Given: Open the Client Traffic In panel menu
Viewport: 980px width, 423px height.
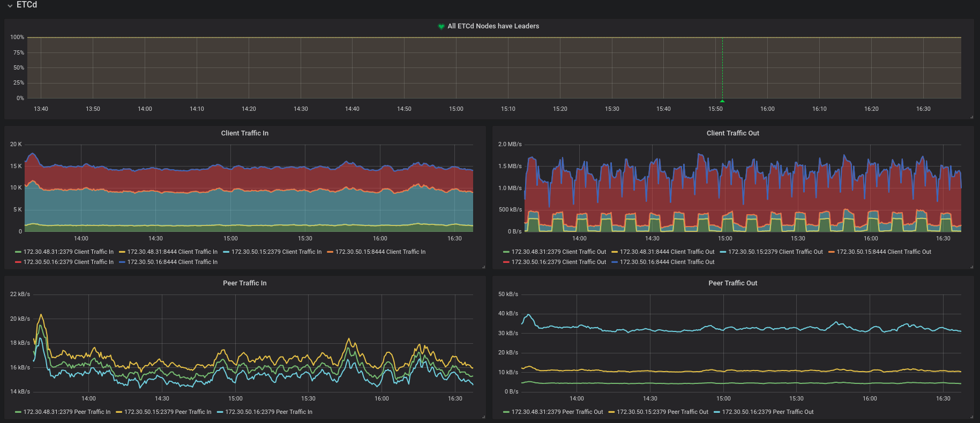Looking at the screenshot, I should (244, 133).
